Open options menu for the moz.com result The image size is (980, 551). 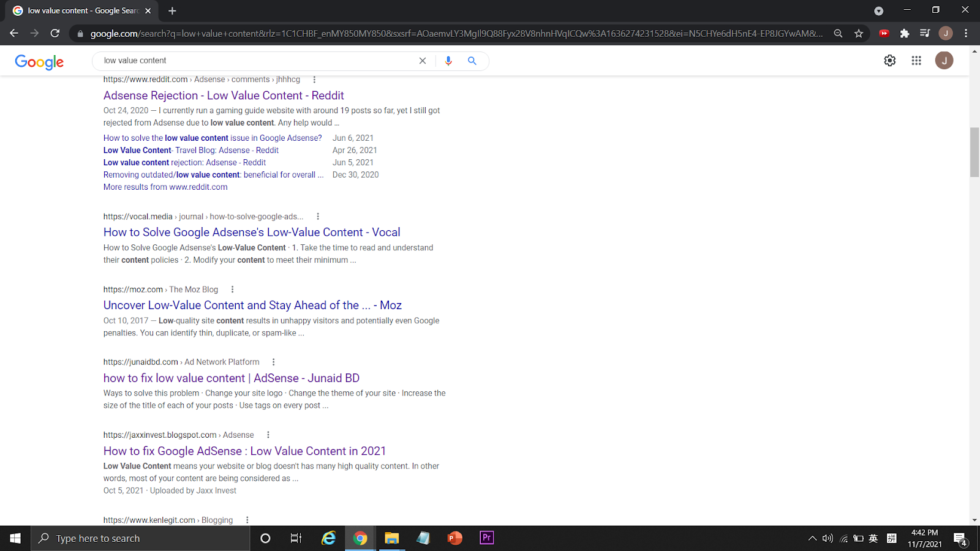pyautogui.click(x=232, y=290)
